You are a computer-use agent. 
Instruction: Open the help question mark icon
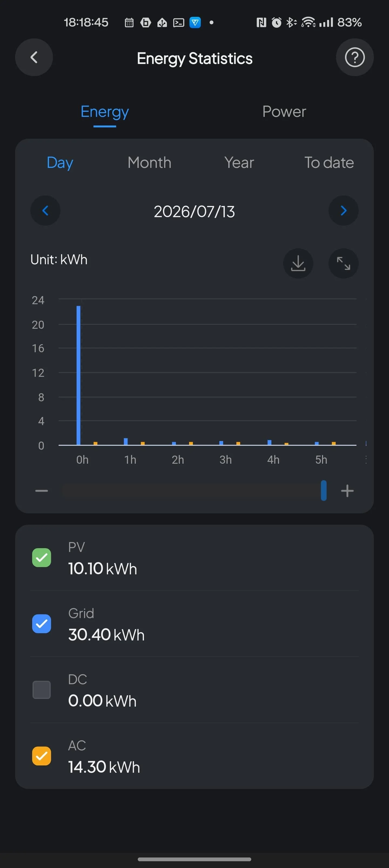[x=355, y=57]
